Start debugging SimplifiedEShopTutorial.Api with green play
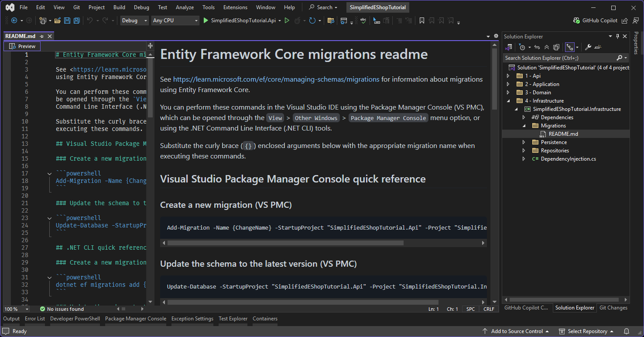 pyautogui.click(x=206, y=21)
